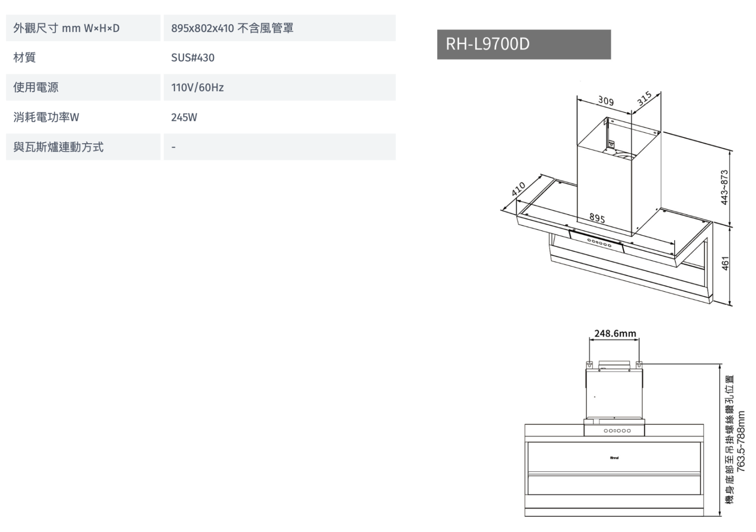Select the '外觀尺寸 mm W×H×D' label cell

83,28
